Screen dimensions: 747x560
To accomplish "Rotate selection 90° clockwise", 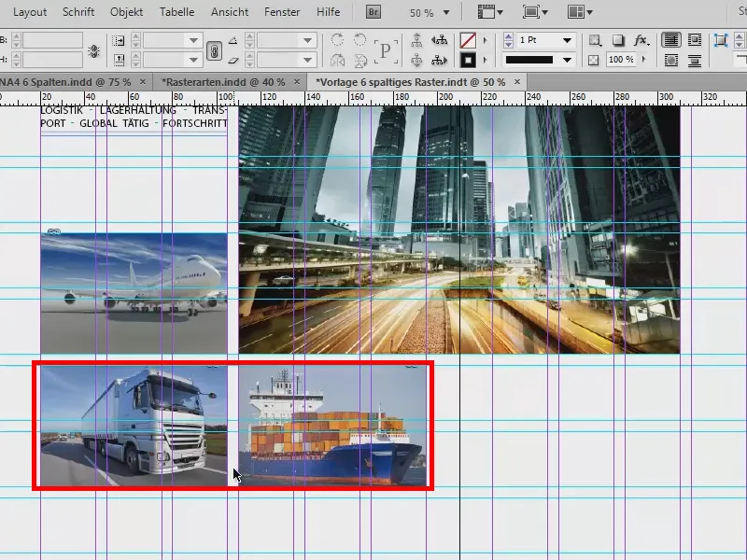I will pyautogui.click(x=337, y=40).
